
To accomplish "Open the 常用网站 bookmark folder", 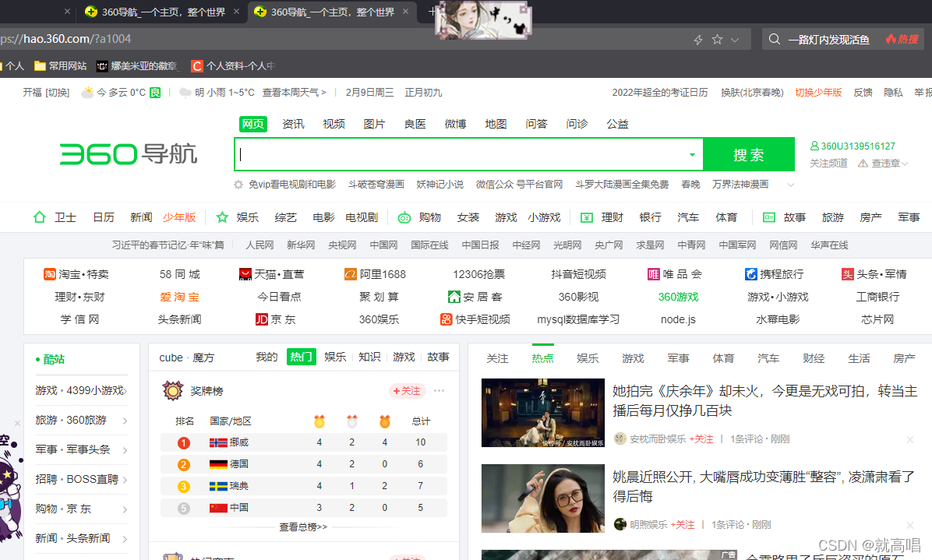I will (x=61, y=66).
